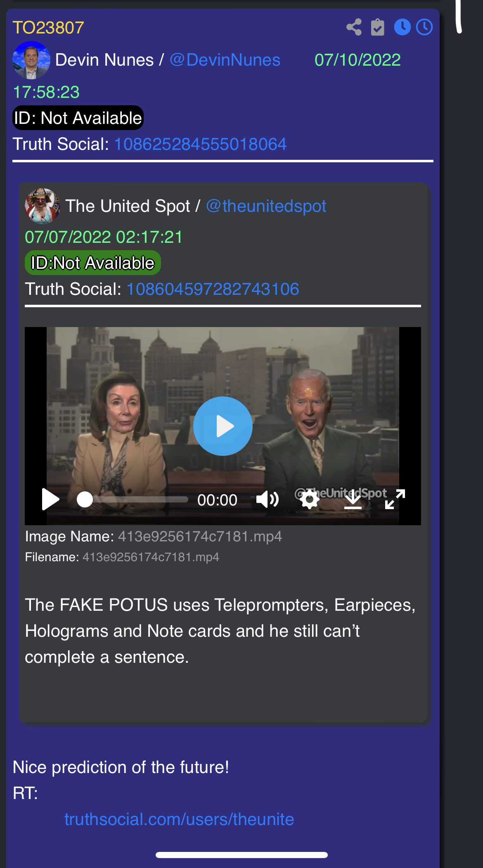
Task: Click the outlined clock icon
Action: tap(424, 27)
